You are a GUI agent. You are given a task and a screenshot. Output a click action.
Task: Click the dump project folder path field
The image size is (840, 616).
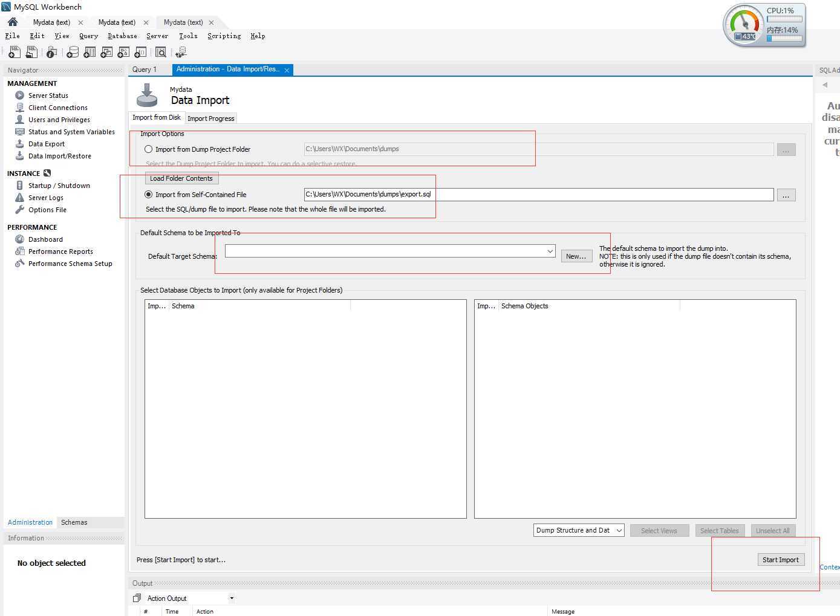(x=539, y=149)
